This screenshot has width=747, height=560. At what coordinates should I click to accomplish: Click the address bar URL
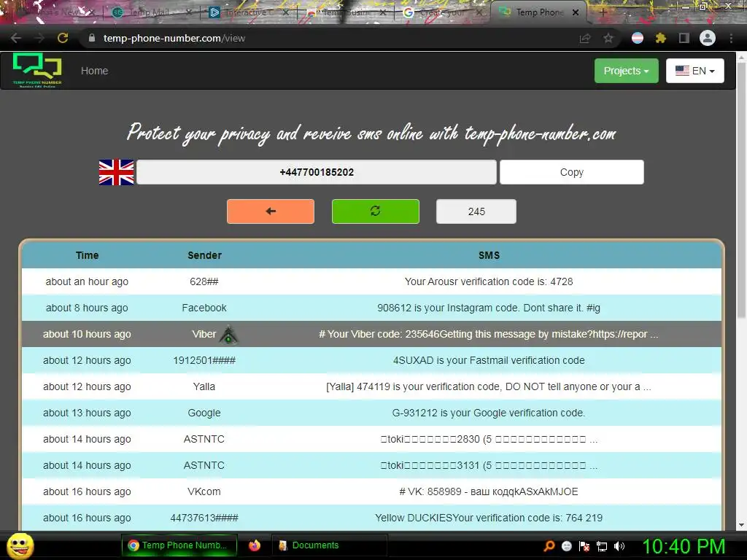[x=174, y=38]
